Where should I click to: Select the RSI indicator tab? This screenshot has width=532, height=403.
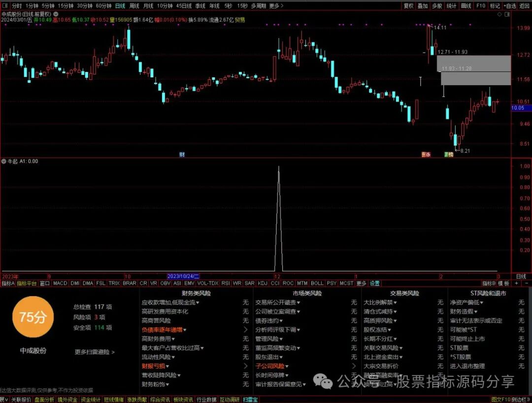226,283
